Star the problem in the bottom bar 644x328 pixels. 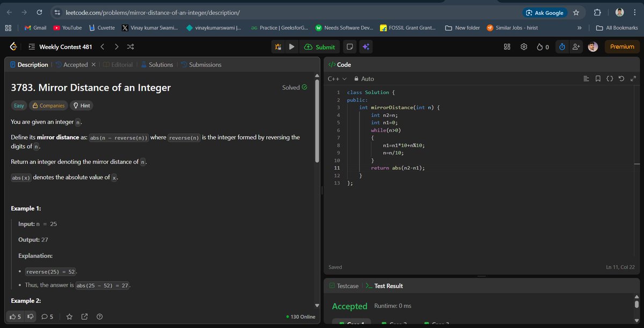point(69,317)
